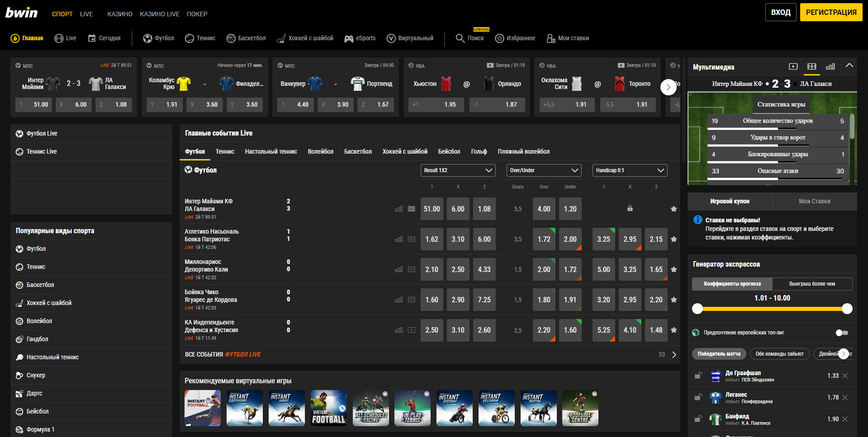The image size is (868, 437).
Task: Toggle lock for Де Граафшап selection
Action: 698,376
